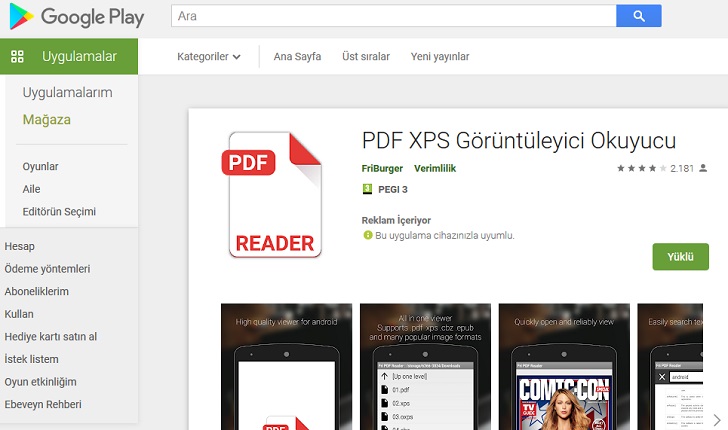Click the next screenshots arrow
Image resolution: width=728 pixels, height=430 pixels.
[x=717, y=420]
